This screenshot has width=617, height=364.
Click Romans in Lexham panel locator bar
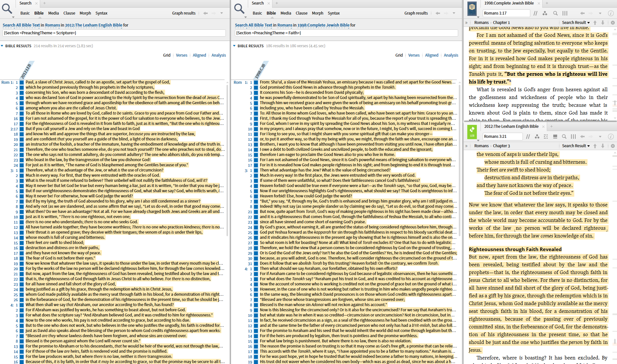click(x=481, y=146)
